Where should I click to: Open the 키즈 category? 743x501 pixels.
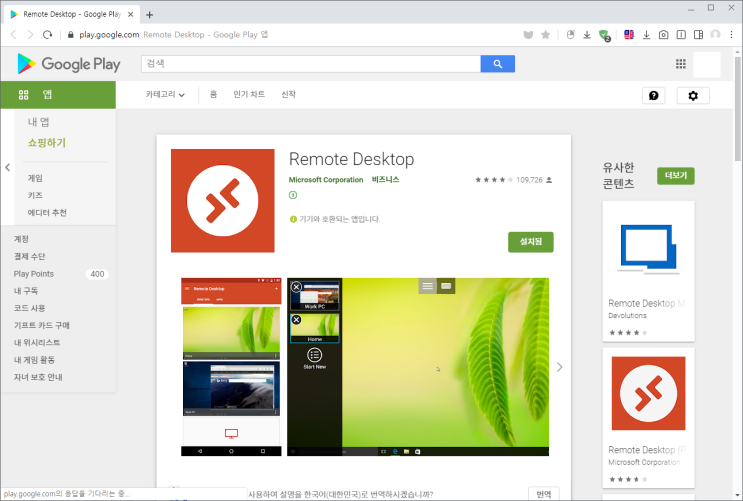pyautogui.click(x=35, y=195)
